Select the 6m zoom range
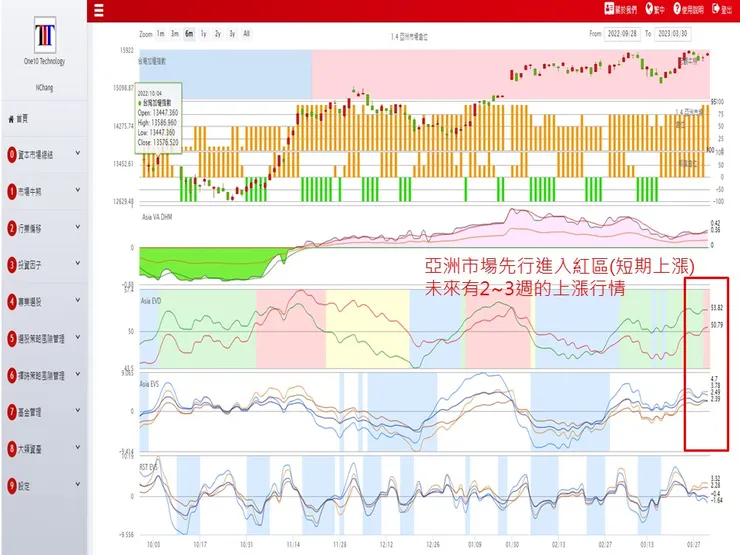Screen dimensions: 740x555 [x=189, y=34]
